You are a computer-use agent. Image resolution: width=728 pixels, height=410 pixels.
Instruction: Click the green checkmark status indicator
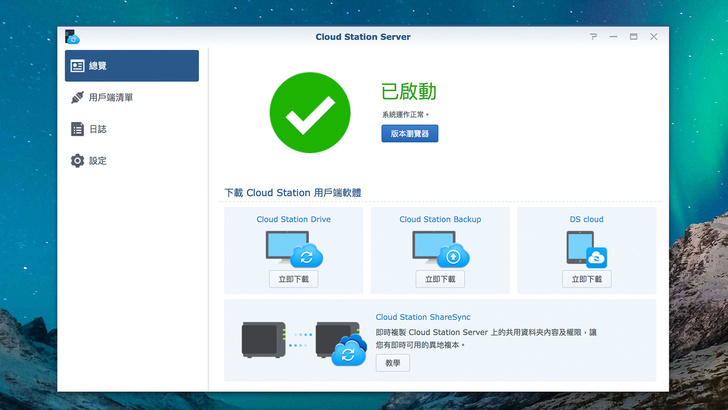point(310,113)
